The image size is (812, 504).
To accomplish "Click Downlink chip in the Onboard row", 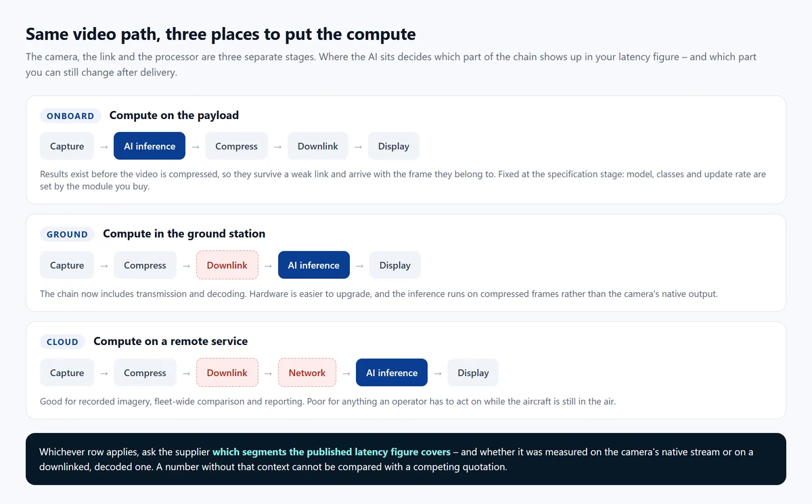I will coord(318,146).
